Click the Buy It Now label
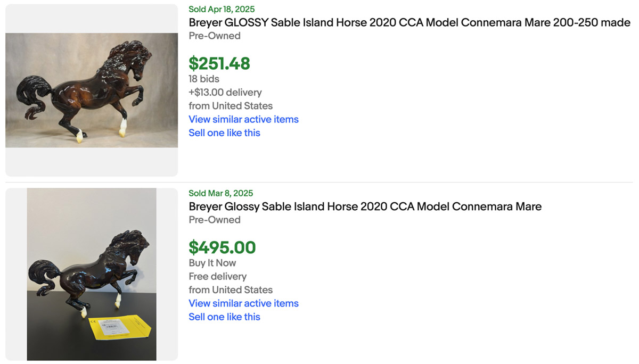 [x=212, y=263]
